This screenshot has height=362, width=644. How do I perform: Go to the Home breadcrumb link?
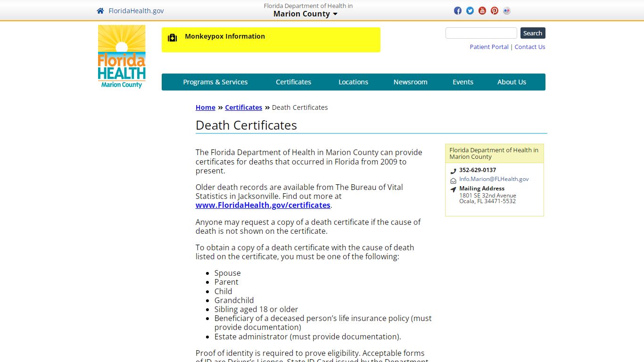click(x=206, y=107)
